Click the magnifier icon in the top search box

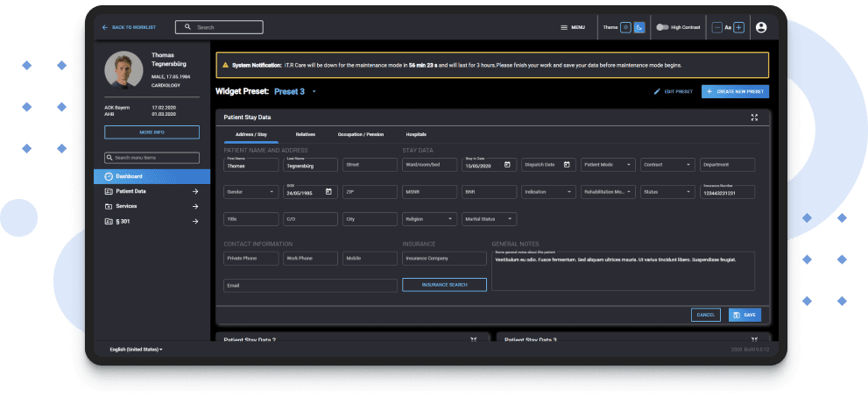pyautogui.click(x=187, y=27)
